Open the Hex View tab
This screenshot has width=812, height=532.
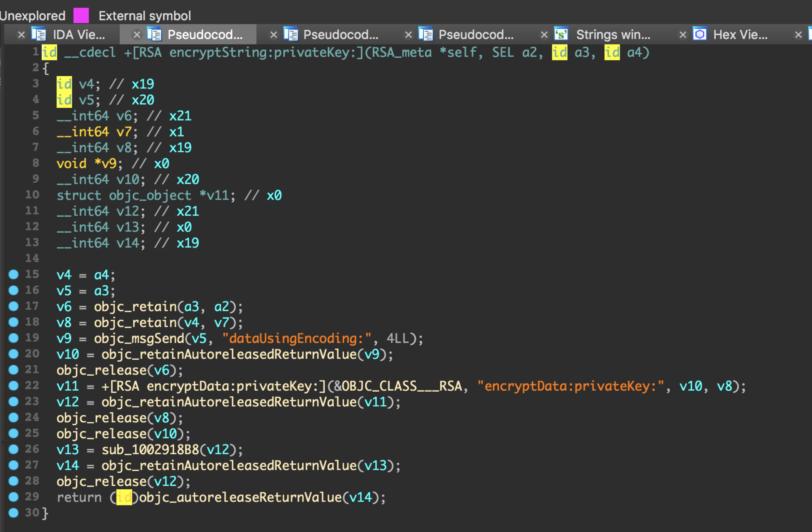740,35
